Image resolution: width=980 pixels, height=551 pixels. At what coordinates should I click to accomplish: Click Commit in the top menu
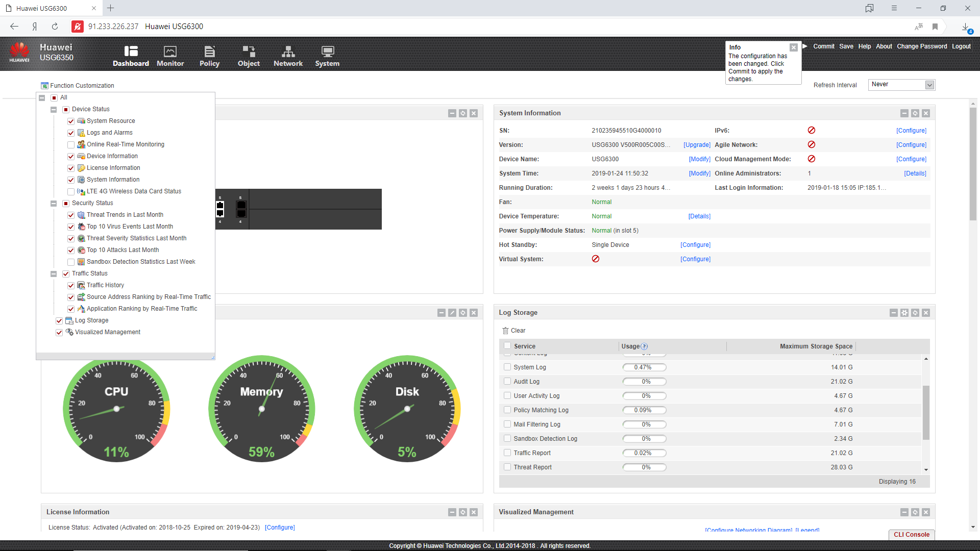823,46
